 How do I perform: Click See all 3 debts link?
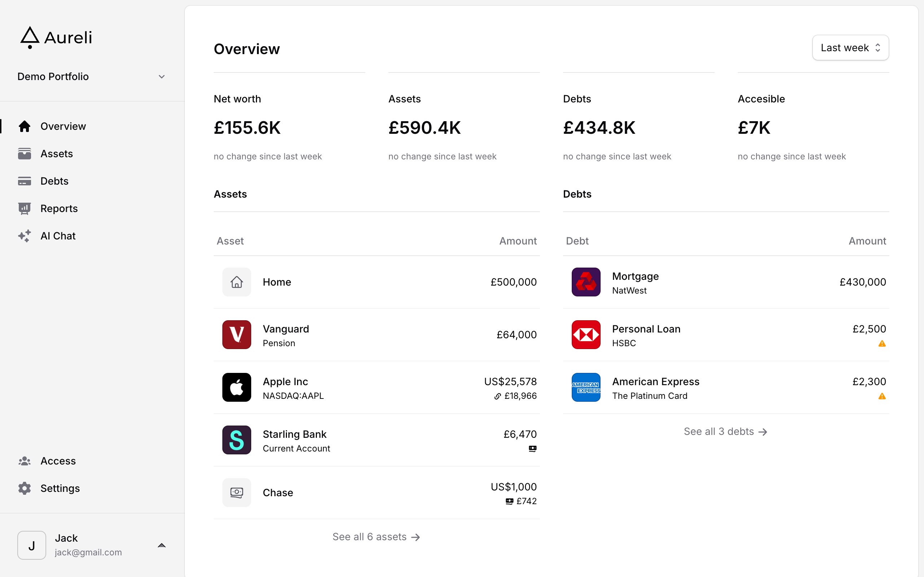725,432
